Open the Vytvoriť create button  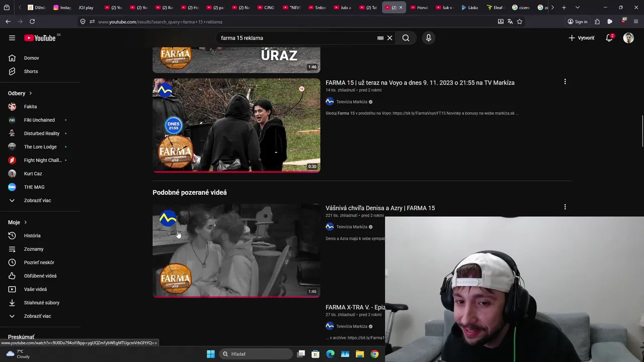point(582,38)
